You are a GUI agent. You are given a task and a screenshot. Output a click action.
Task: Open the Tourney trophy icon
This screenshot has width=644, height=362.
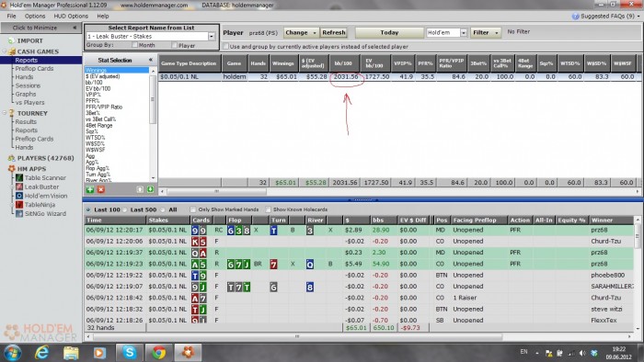pyautogui.click(x=11, y=113)
